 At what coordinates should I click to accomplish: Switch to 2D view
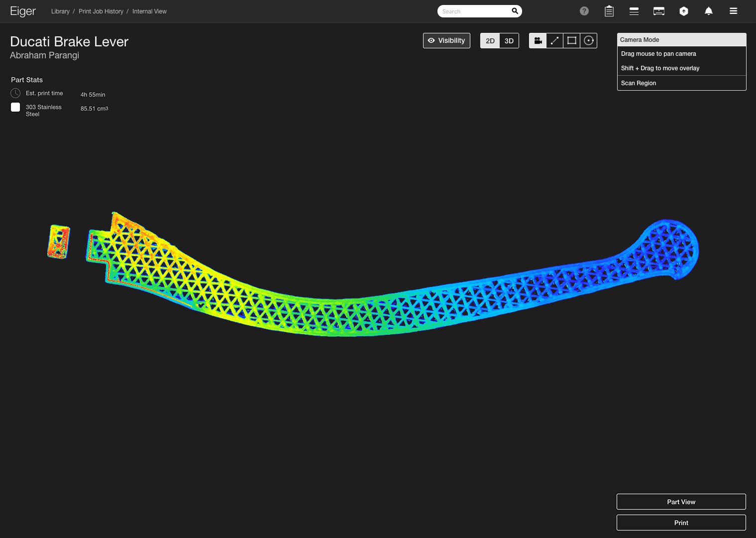pyautogui.click(x=490, y=41)
